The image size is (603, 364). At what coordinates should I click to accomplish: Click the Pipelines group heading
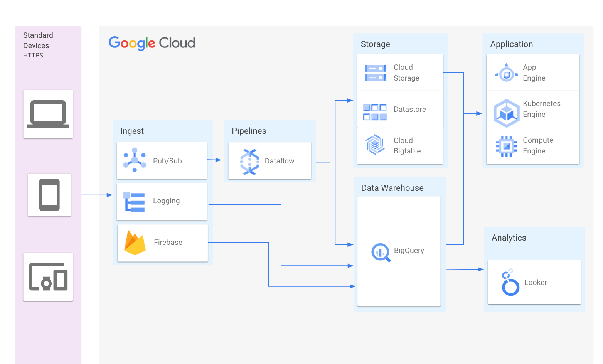click(x=249, y=131)
